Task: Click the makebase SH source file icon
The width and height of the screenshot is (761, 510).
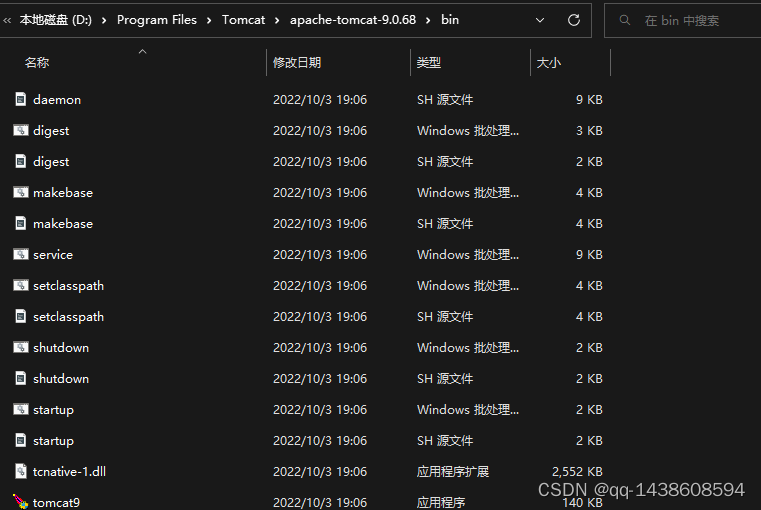Action: click(x=20, y=224)
